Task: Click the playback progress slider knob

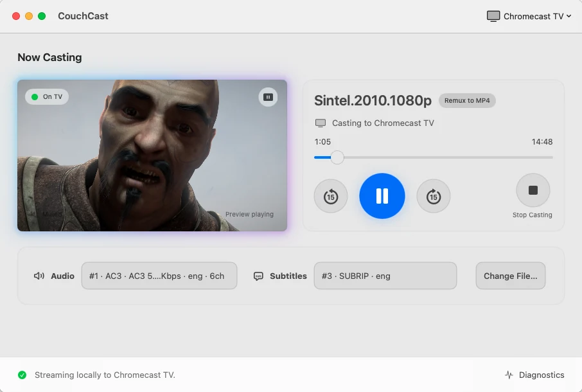Action: 337,157
